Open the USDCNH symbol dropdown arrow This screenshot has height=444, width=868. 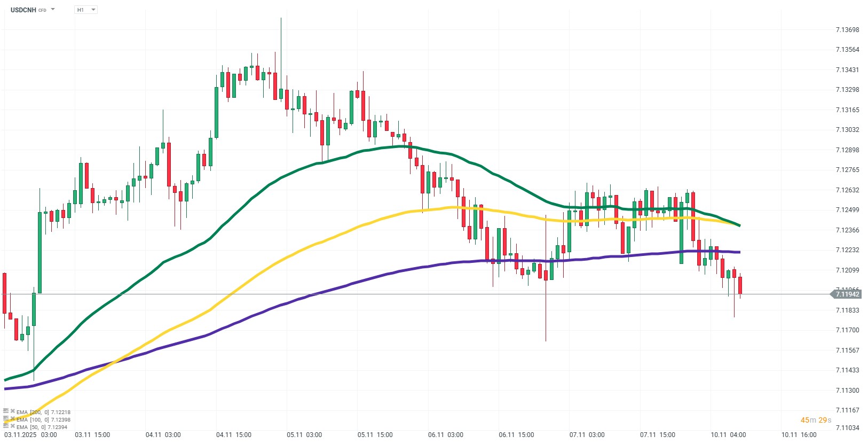pyautogui.click(x=53, y=10)
